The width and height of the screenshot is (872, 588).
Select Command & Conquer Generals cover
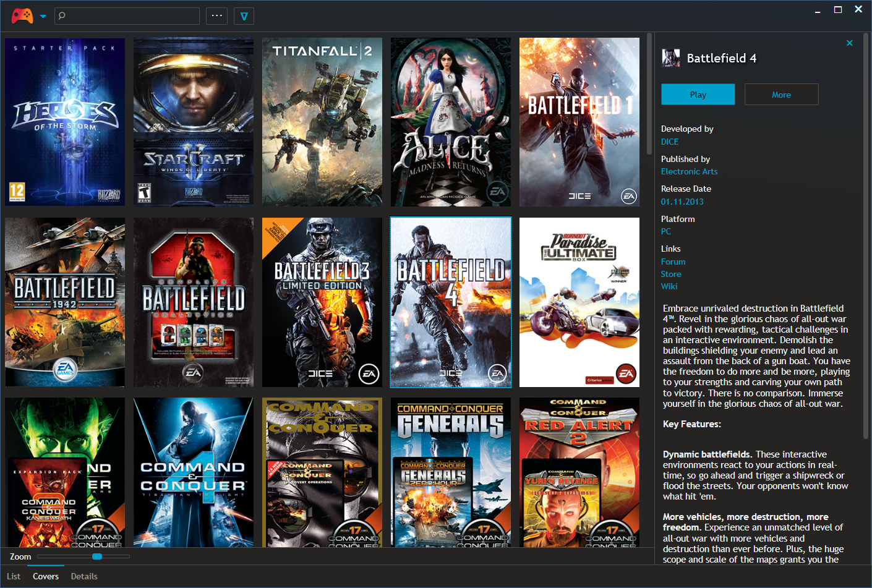451,472
